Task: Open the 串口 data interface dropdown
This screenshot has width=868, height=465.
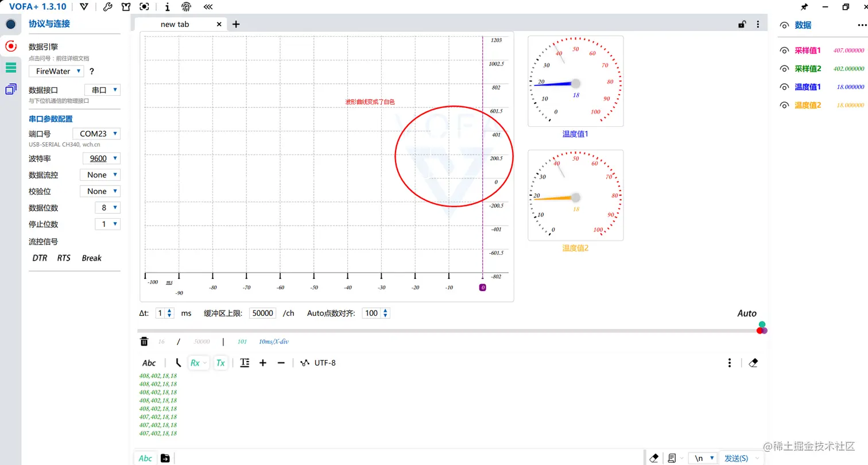Action: [x=102, y=90]
